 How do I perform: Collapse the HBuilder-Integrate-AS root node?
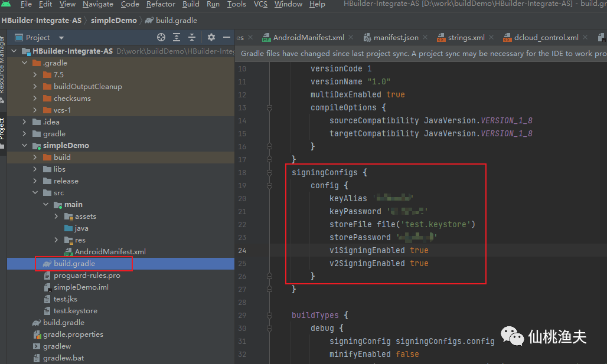14,51
